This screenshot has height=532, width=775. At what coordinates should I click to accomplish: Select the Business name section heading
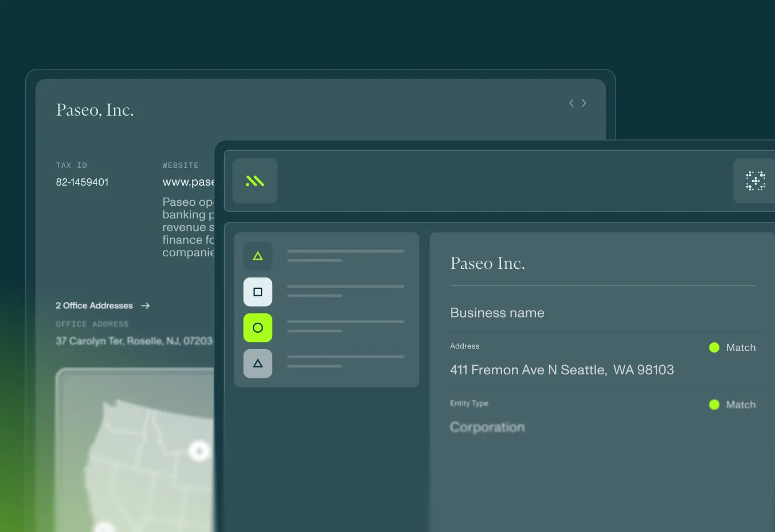pos(497,313)
